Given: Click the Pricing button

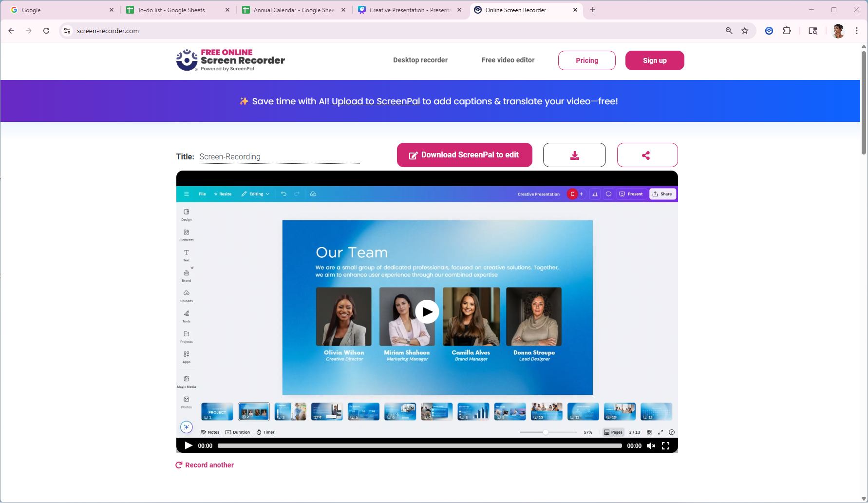Looking at the screenshot, I should (x=586, y=60).
